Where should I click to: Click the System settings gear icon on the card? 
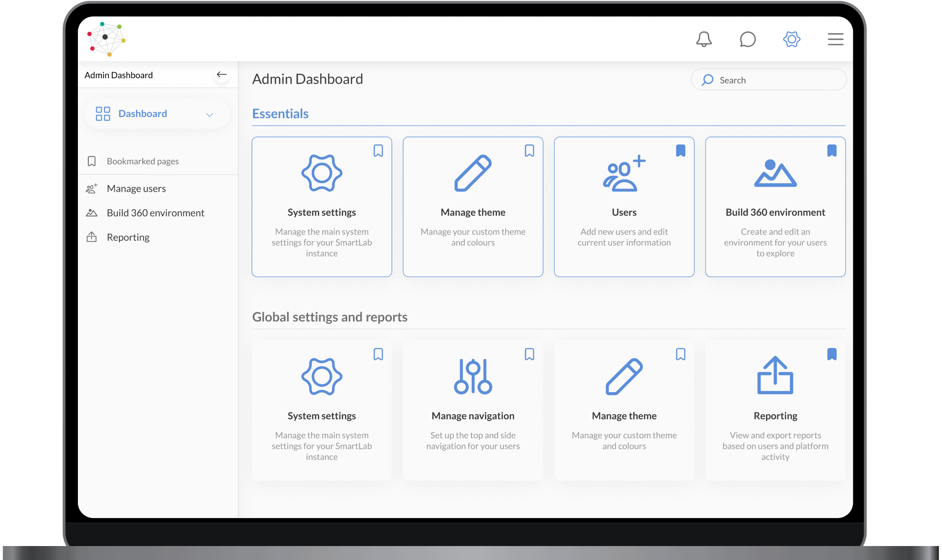tap(322, 173)
